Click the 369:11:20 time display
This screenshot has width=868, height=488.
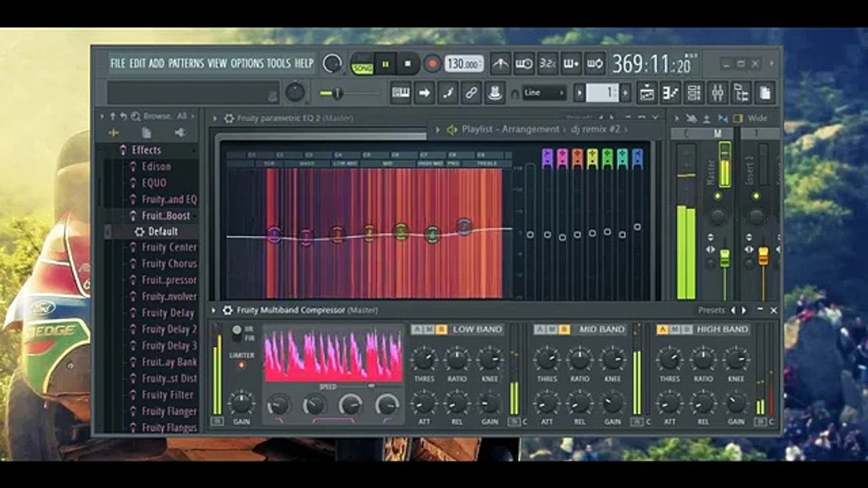(x=651, y=64)
